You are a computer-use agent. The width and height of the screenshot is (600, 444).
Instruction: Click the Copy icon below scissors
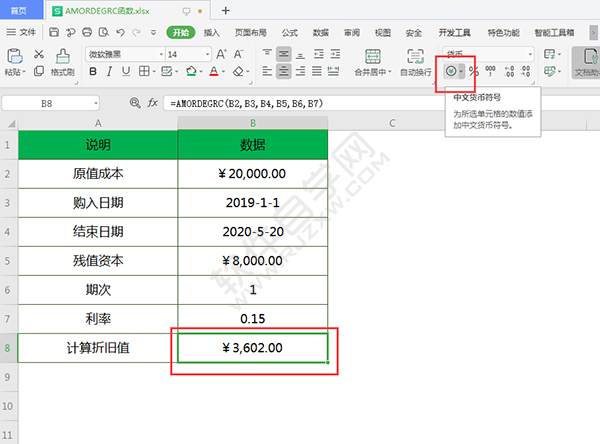point(39,71)
